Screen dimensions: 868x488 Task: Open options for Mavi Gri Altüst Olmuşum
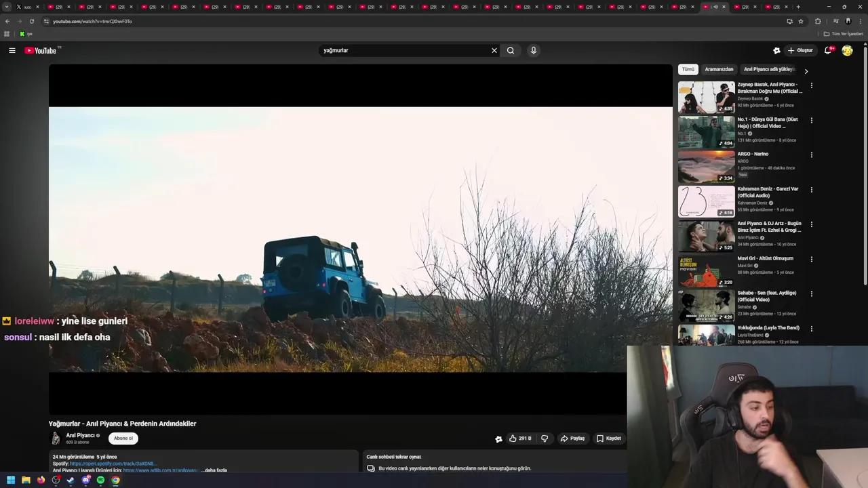[x=811, y=259]
